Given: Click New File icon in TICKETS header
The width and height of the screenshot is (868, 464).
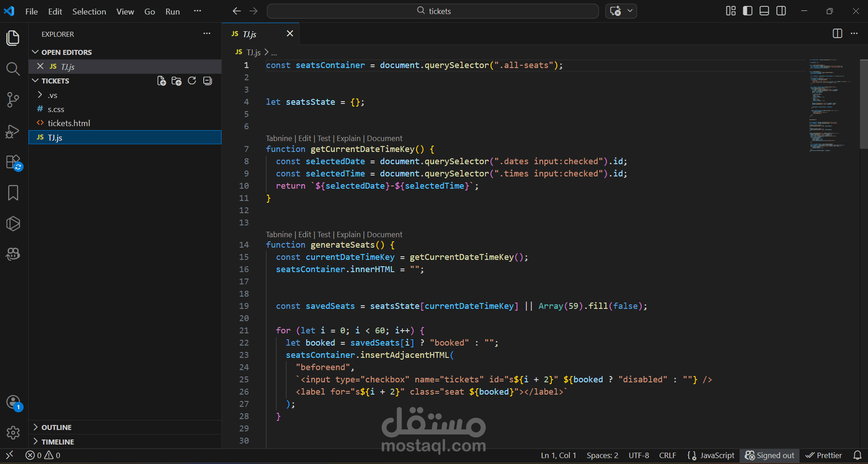Looking at the screenshot, I should (162, 81).
